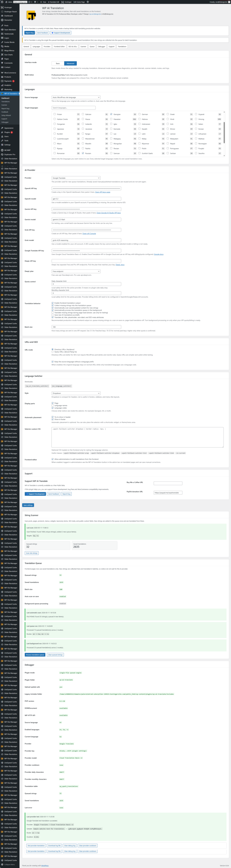Image resolution: width=231 pixels, height=868 pixels.
Task: Open the Translations tab
Action: [x=122, y=46]
